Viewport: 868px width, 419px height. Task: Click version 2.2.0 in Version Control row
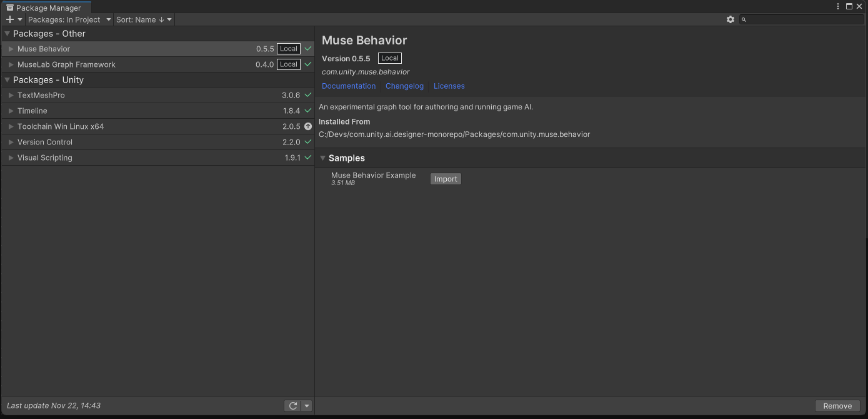coord(291,142)
